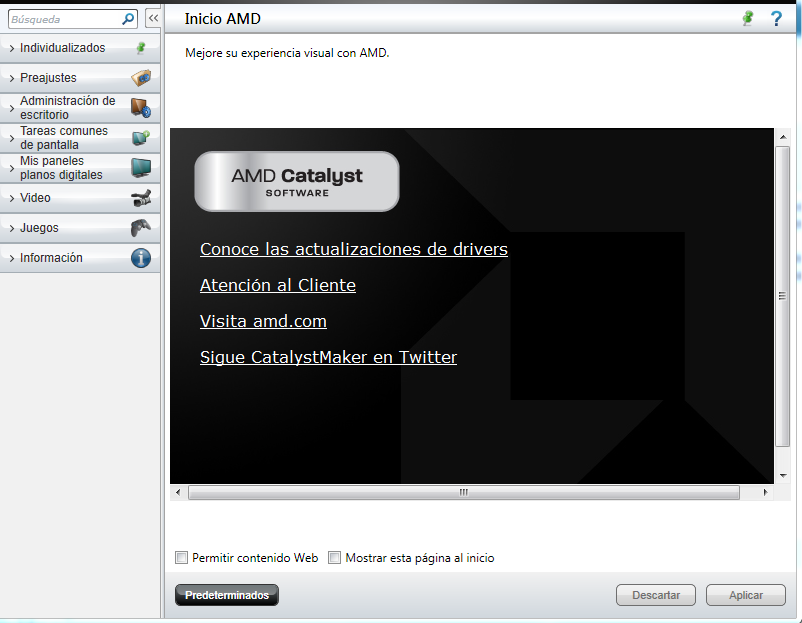Expand the Individualizados section
This screenshot has width=802, height=623.
(x=12, y=48)
